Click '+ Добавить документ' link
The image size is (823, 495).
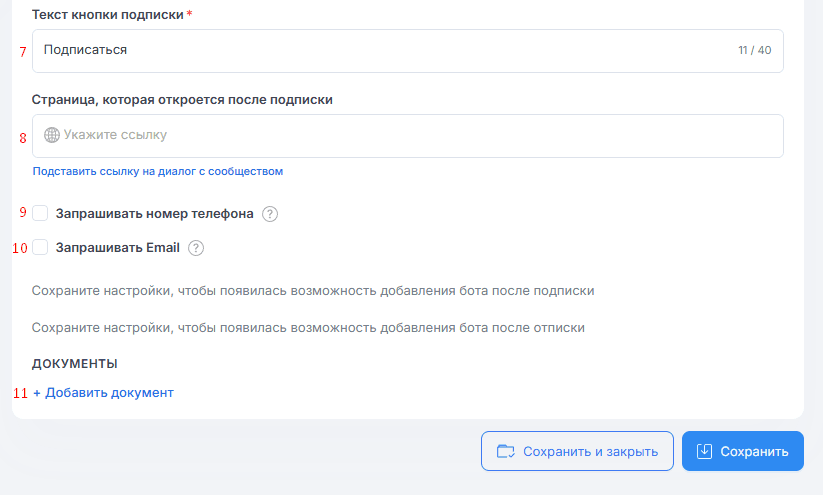click(103, 393)
